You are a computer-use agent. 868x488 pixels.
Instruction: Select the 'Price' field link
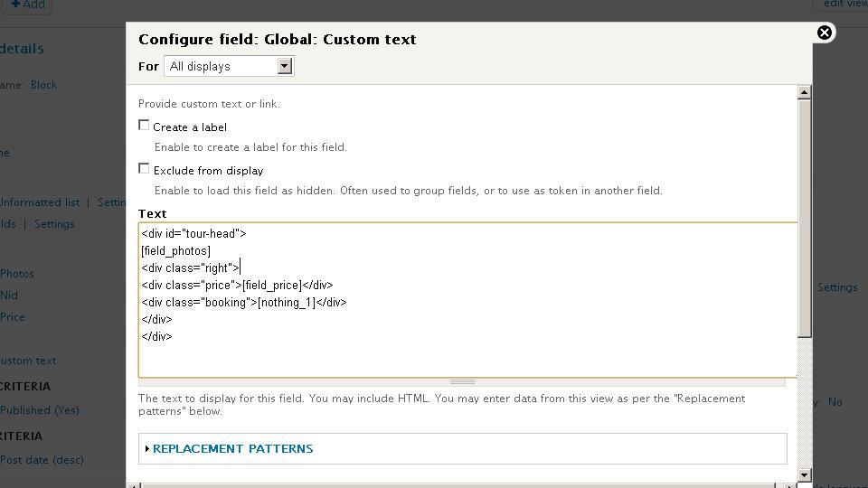13,317
